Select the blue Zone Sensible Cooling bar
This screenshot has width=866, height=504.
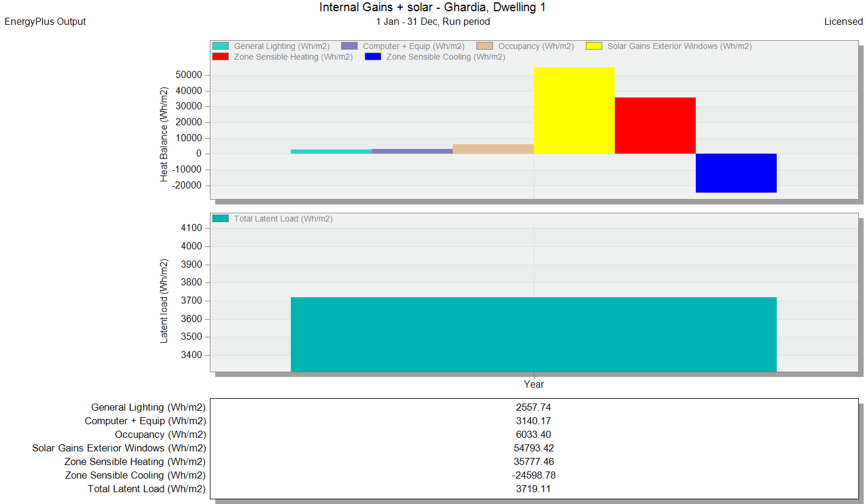tap(737, 173)
